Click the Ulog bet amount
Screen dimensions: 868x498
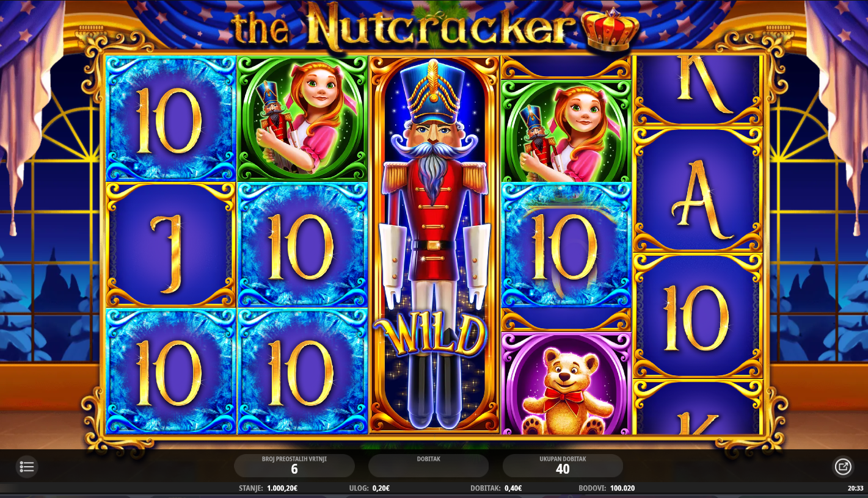pyautogui.click(x=369, y=488)
